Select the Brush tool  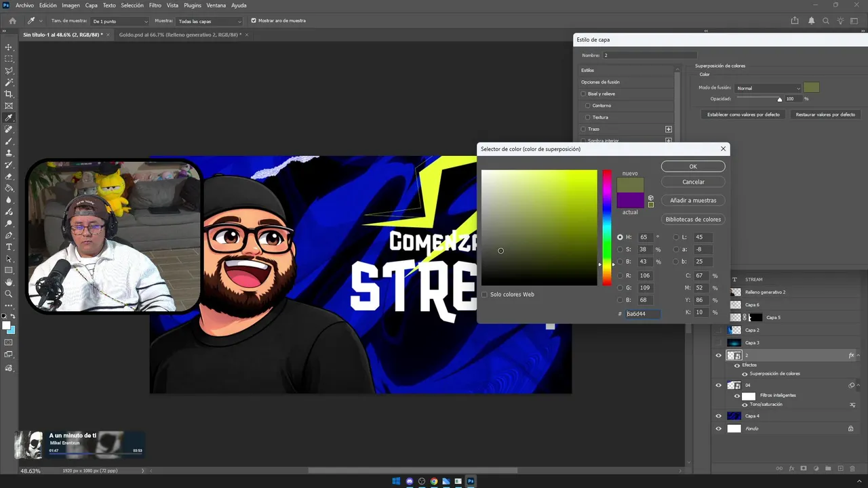[9, 141]
